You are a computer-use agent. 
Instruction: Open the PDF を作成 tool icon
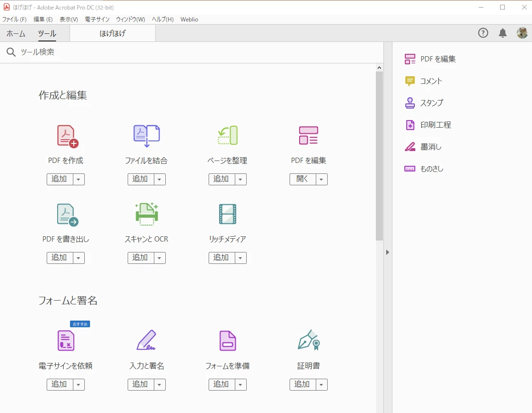click(x=68, y=136)
